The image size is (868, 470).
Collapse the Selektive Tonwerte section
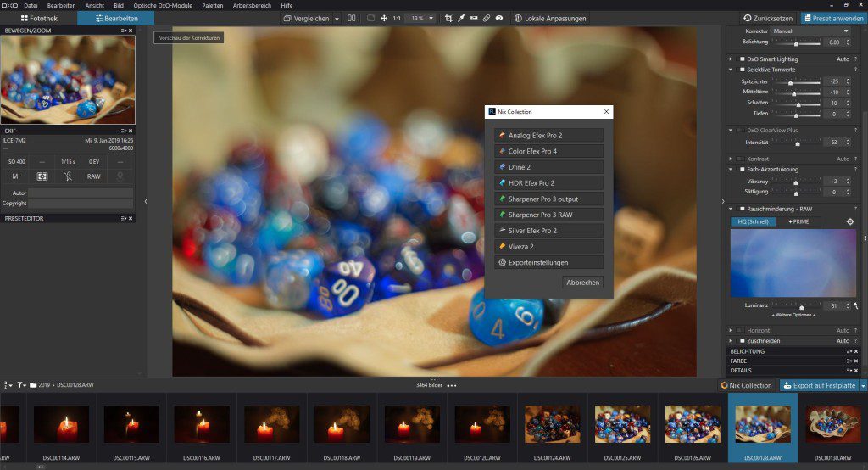point(731,70)
